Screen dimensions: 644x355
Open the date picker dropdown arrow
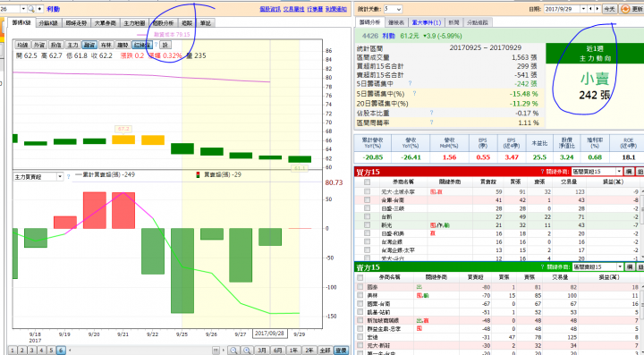tap(583, 9)
